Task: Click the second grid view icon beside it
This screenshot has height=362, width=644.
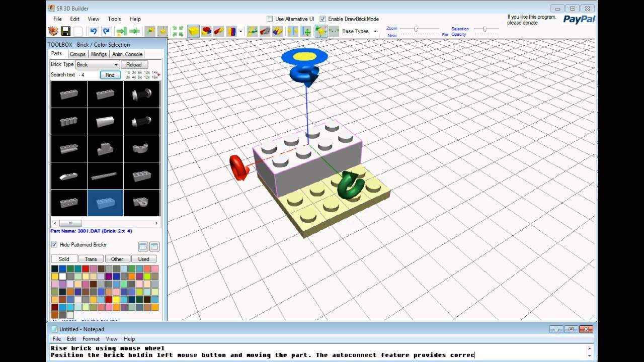Action: click(154, 246)
